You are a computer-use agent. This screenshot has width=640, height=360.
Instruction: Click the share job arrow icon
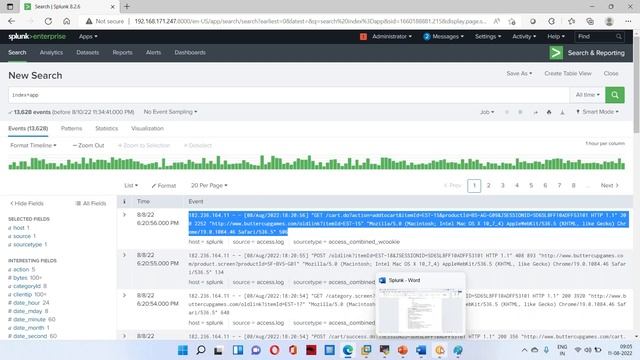(535, 112)
